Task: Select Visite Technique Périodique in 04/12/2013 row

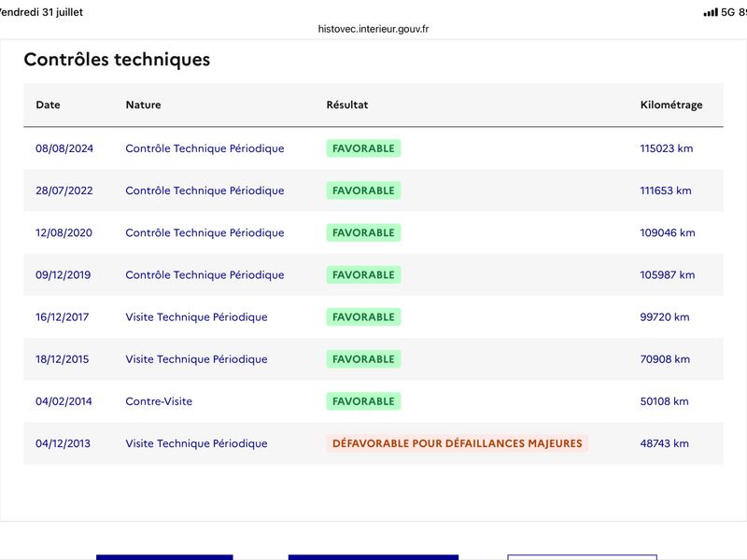Action: tap(196, 443)
